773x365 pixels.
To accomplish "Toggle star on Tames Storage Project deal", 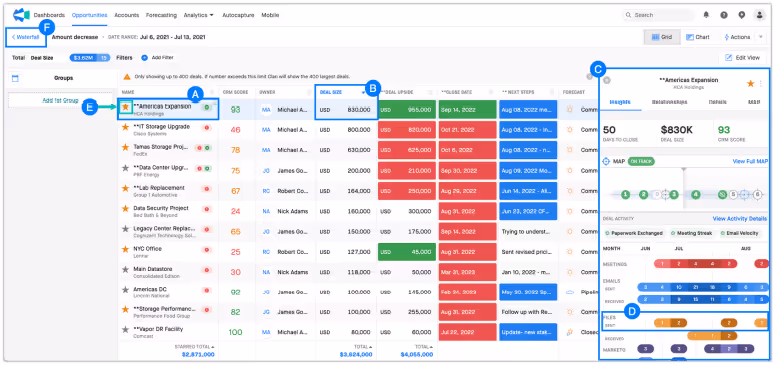I will (x=126, y=147).
